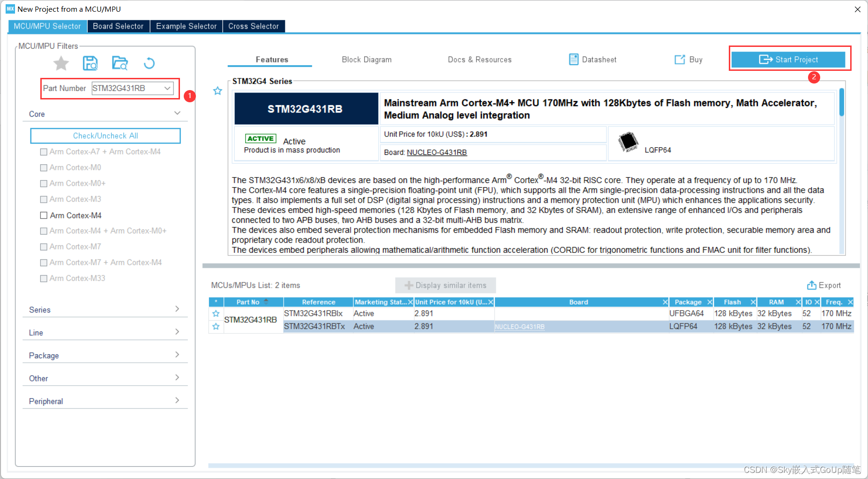Click Check/Uncheck All for cores
Viewport: 868px width, 479px height.
tap(105, 136)
